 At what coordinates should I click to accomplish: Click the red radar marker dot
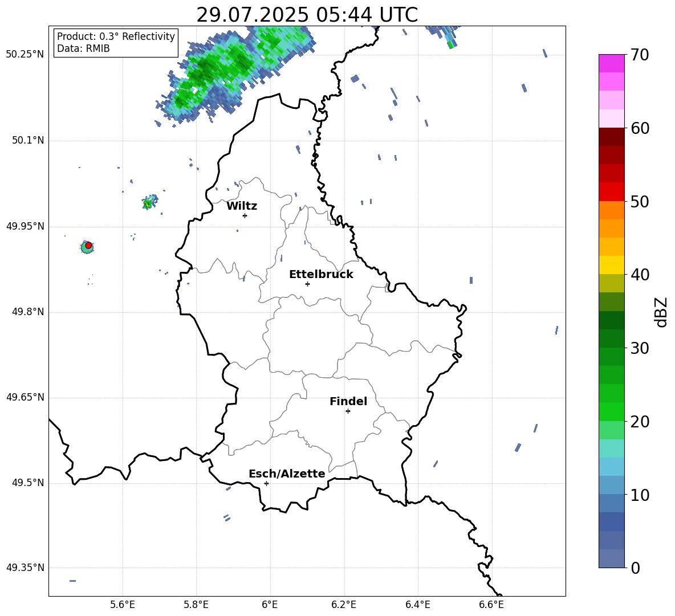[x=88, y=246]
